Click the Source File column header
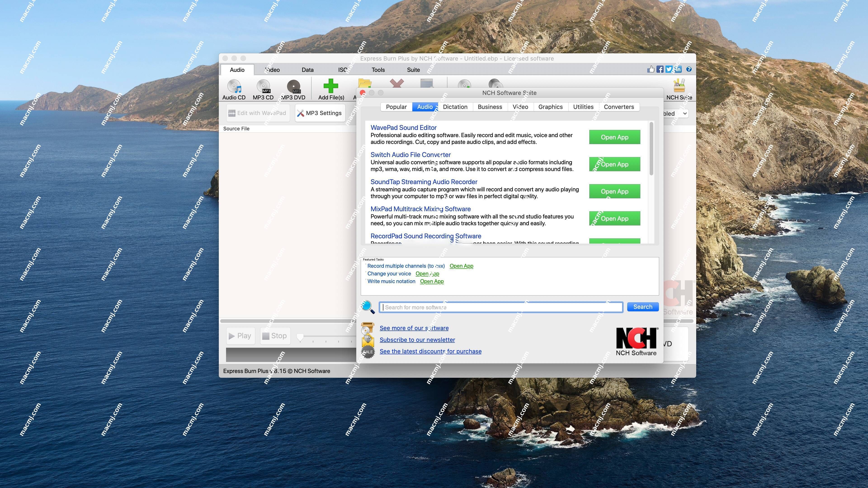The image size is (868, 488). [x=236, y=129]
